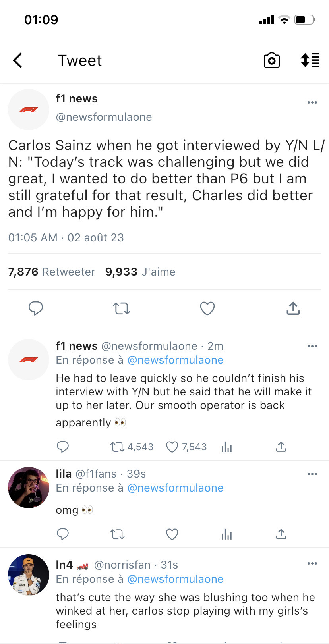Open @newsformulaone mention in ln4's reply
This screenshot has height=644, width=329.
click(175, 579)
